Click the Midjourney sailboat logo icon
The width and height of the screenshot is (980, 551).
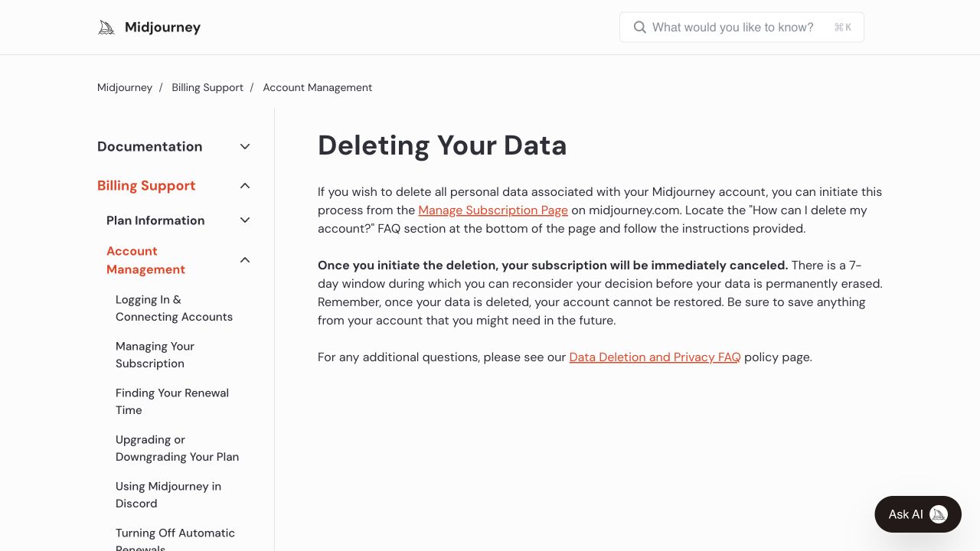coord(106,28)
